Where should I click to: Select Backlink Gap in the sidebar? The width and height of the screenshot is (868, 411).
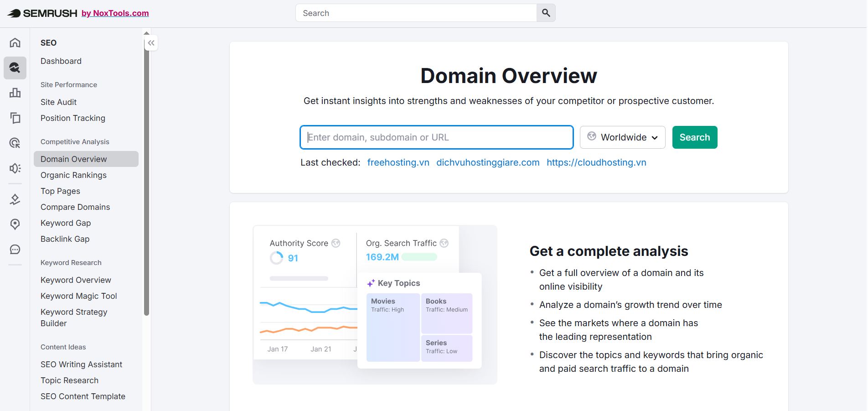(x=65, y=239)
